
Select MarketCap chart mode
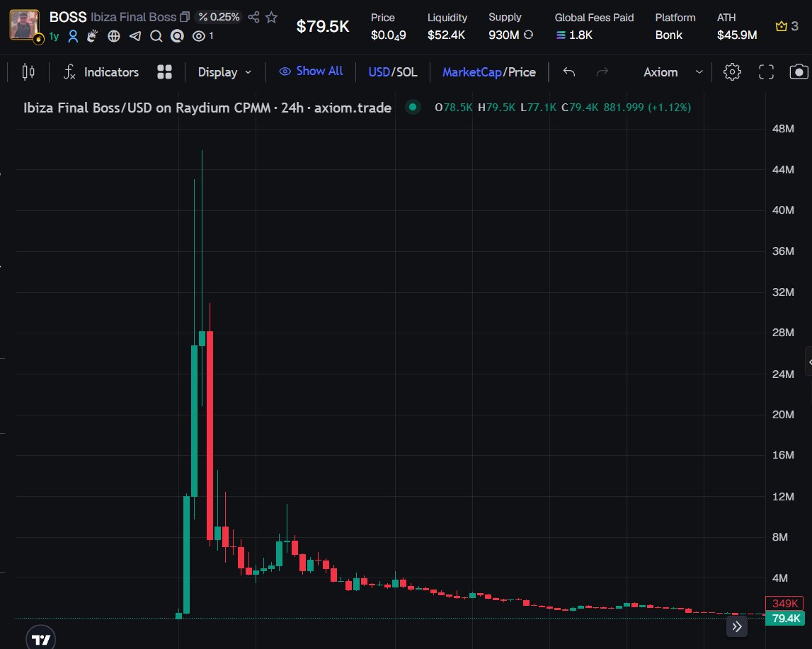pos(471,72)
